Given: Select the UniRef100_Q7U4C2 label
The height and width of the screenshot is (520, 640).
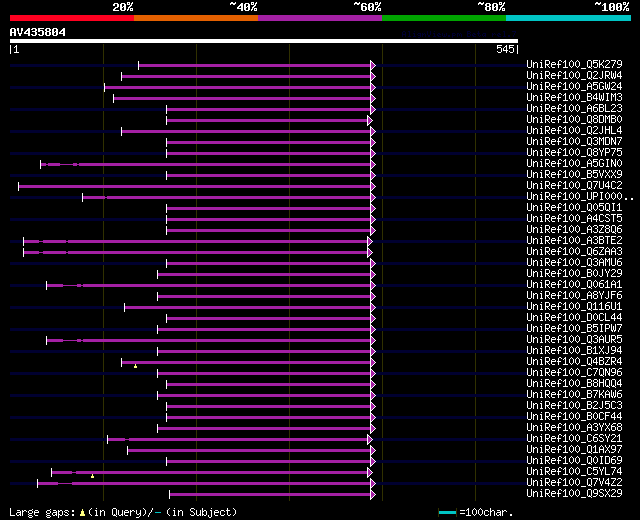Looking at the screenshot, I should point(574,186).
